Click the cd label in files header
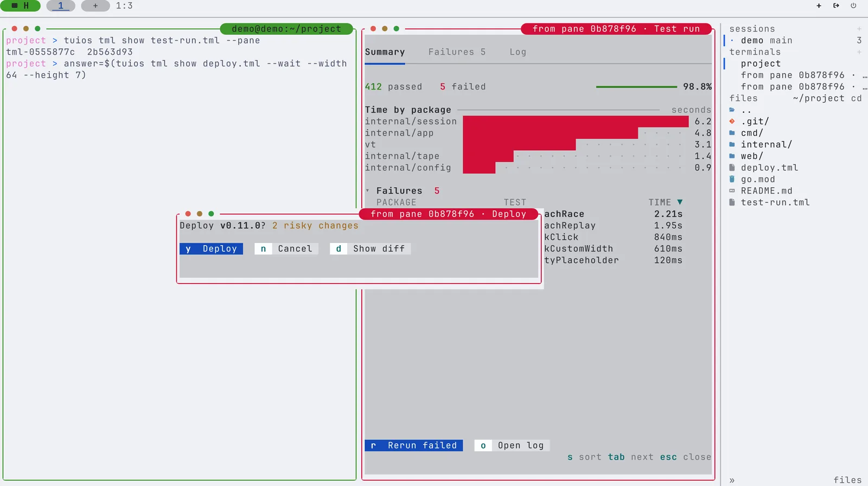Image resolution: width=868 pixels, height=486 pixels. [x=856, y=99]
